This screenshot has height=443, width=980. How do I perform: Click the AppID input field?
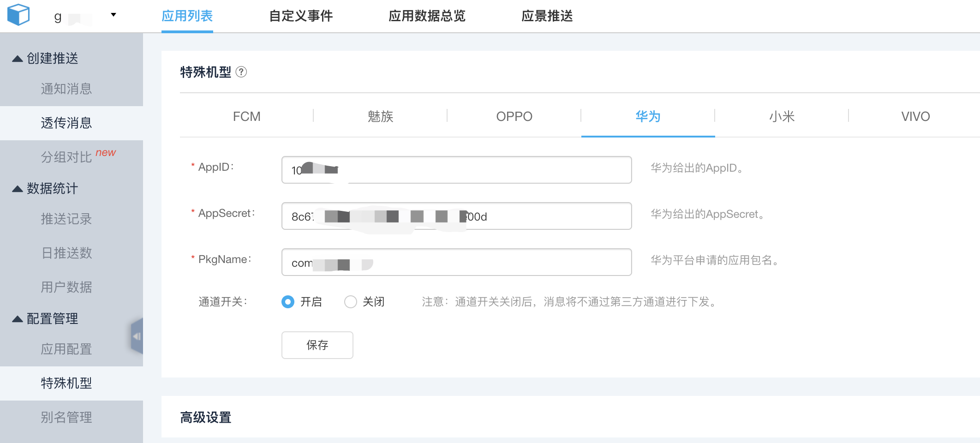pyautogui.click(x=456, y=169)
